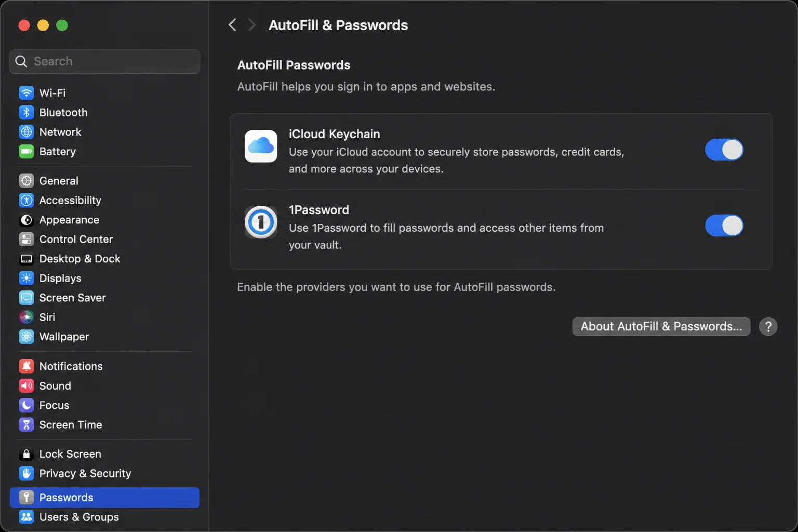Choose the Accessibility label
This screenshot has width=798, height=532.
tap(70, 201)
